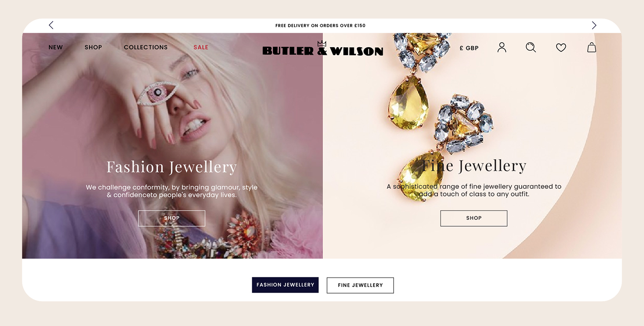Open the account profile icon
This screenshot has height=326, width=644.
click(502, 47)
